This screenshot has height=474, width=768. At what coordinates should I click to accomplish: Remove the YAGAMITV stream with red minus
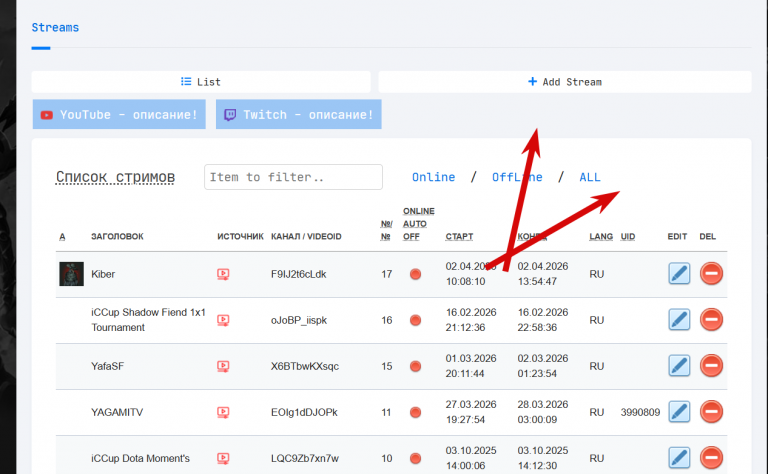point(711,411)
